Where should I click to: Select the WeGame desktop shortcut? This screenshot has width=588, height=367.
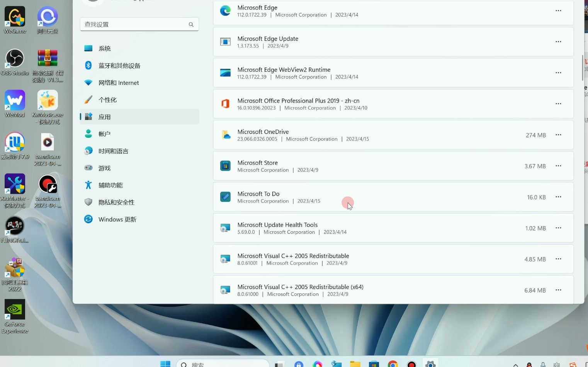tap(15, 20)
